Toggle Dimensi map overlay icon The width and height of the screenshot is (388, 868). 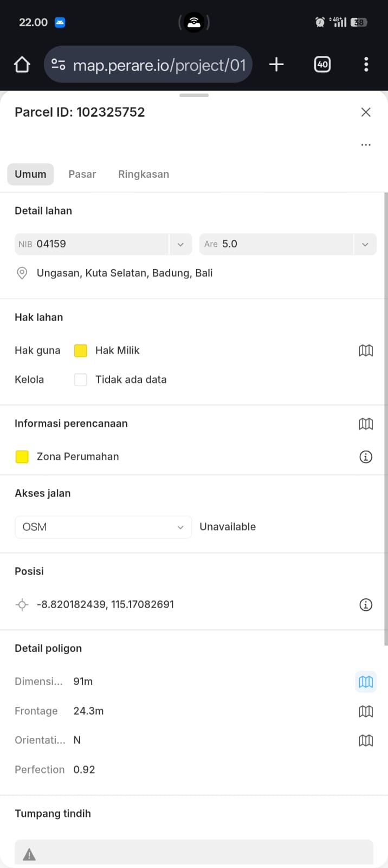pyautogui.click(x=366, y=682)
